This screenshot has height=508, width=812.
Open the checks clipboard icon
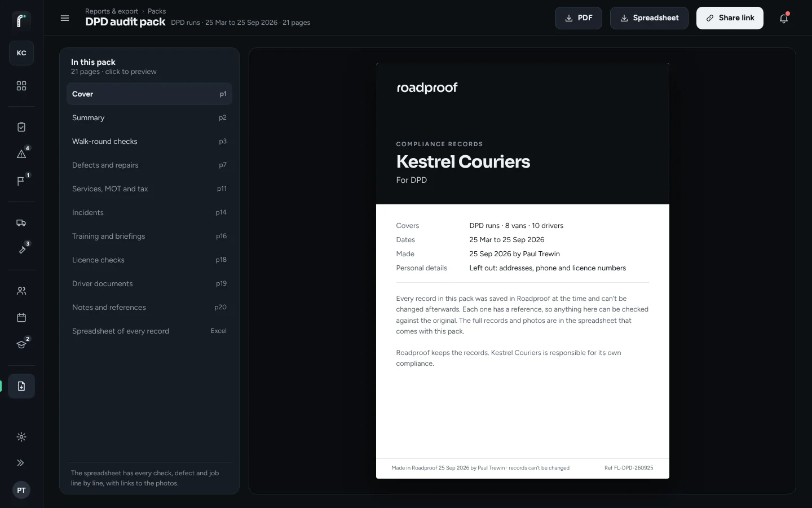[x=21, y=127]
